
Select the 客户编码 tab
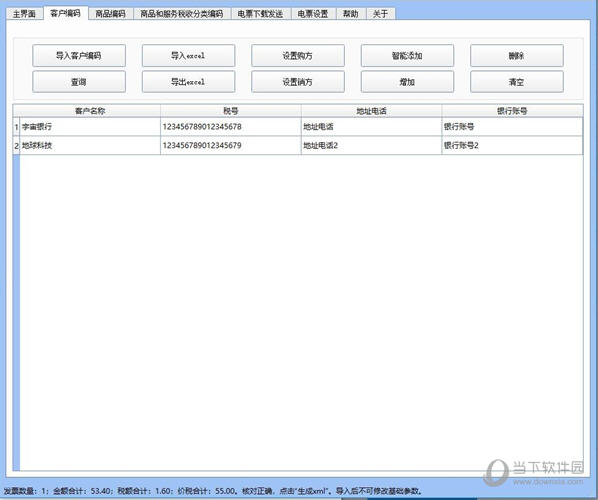66,13
